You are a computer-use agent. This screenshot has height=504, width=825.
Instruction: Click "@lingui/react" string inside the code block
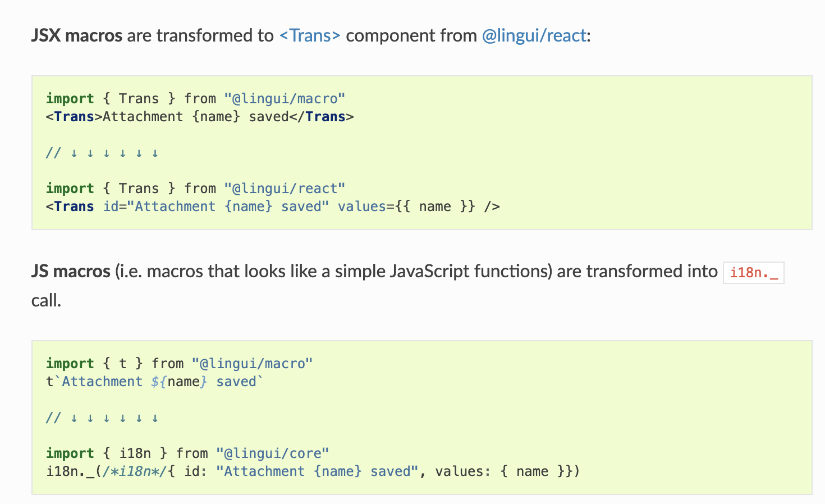pyautogui.click(x=285, y=189)
